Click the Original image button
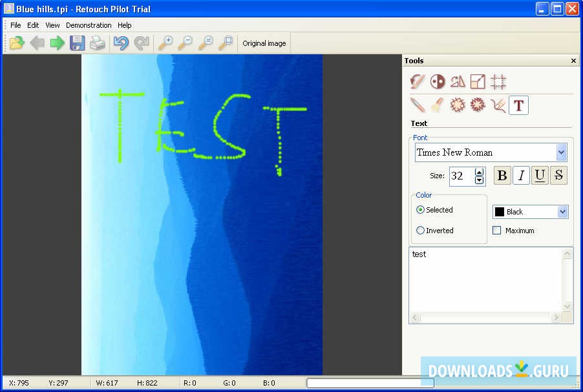583x392 pixels. 264,43
